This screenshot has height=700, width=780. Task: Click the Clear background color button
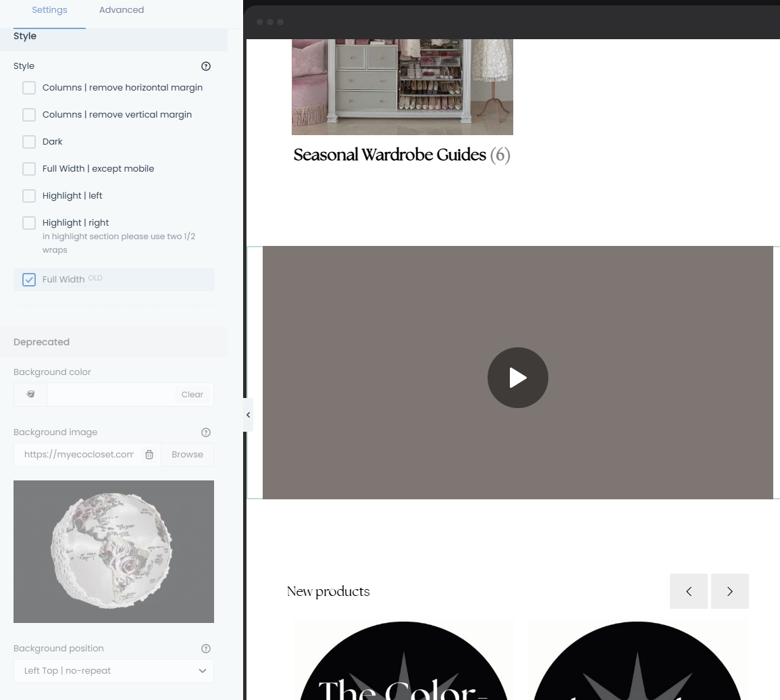pos(192,395)
